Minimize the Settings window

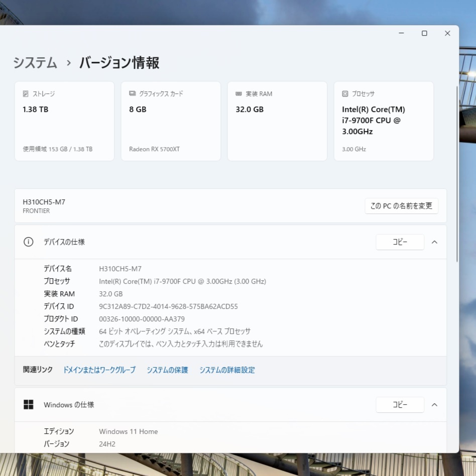401,33
